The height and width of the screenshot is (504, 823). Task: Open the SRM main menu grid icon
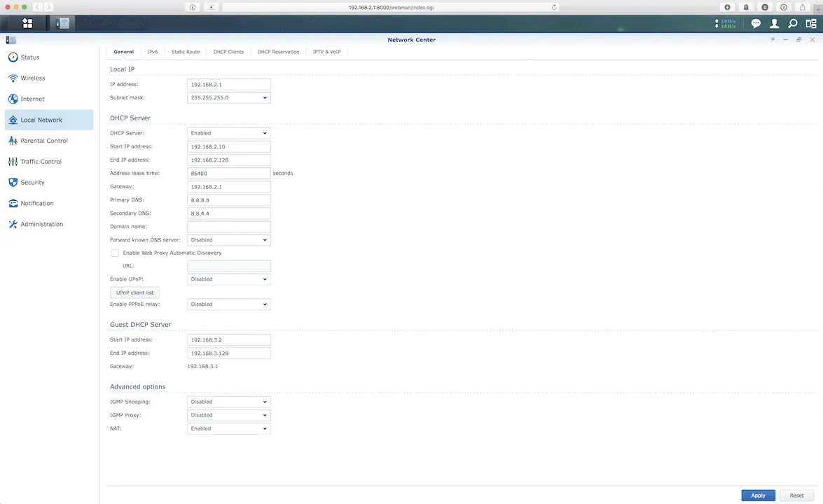click(x=27, y=23)
